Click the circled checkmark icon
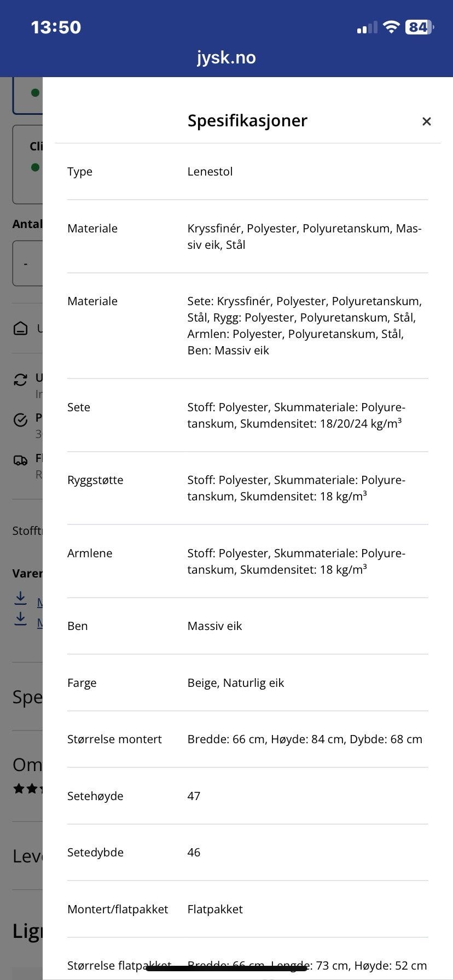 tap(20, 420)
